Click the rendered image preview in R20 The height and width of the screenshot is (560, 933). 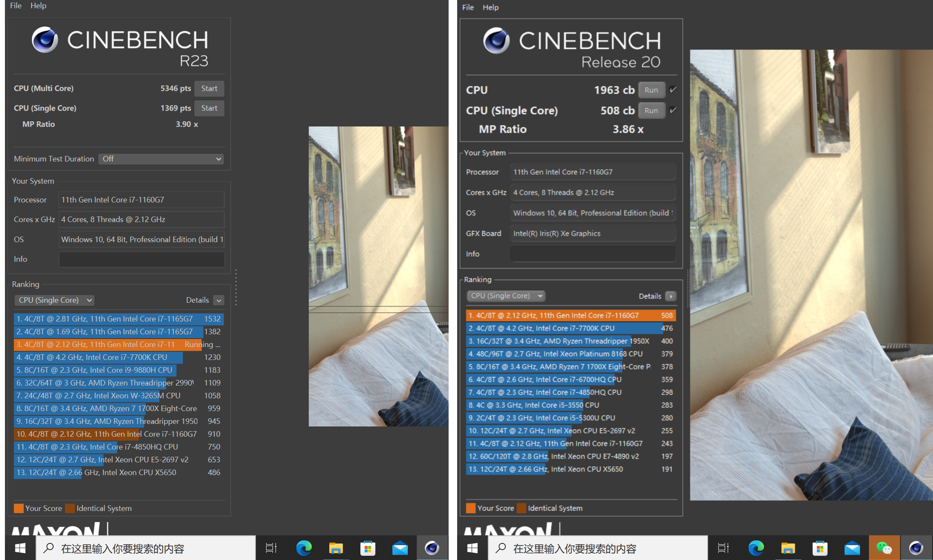click(811, 275)
